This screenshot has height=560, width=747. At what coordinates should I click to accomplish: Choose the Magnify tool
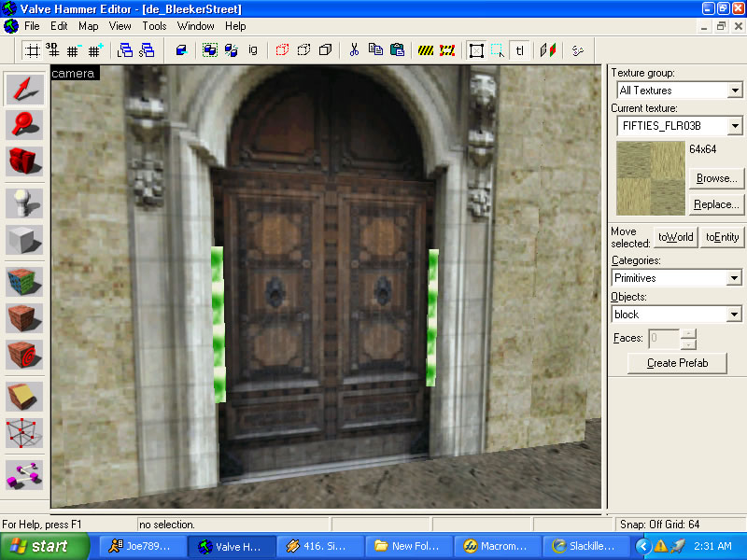pos(24,125)
